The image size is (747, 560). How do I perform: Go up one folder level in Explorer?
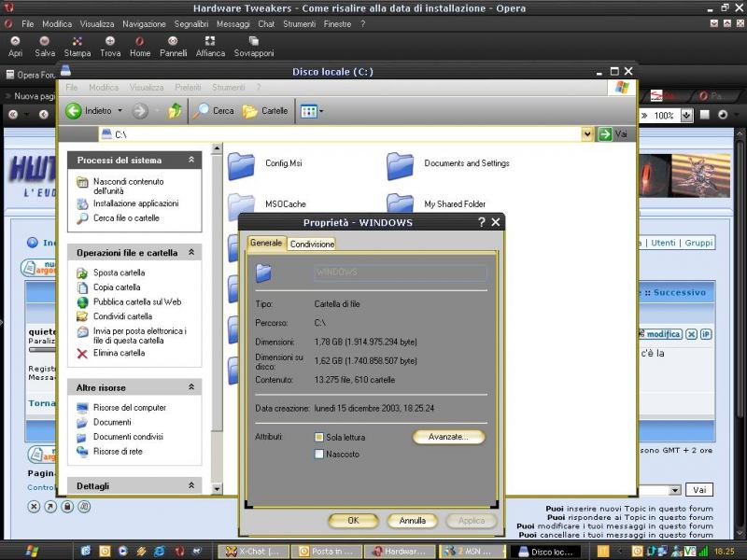click(x=175, y=111)
